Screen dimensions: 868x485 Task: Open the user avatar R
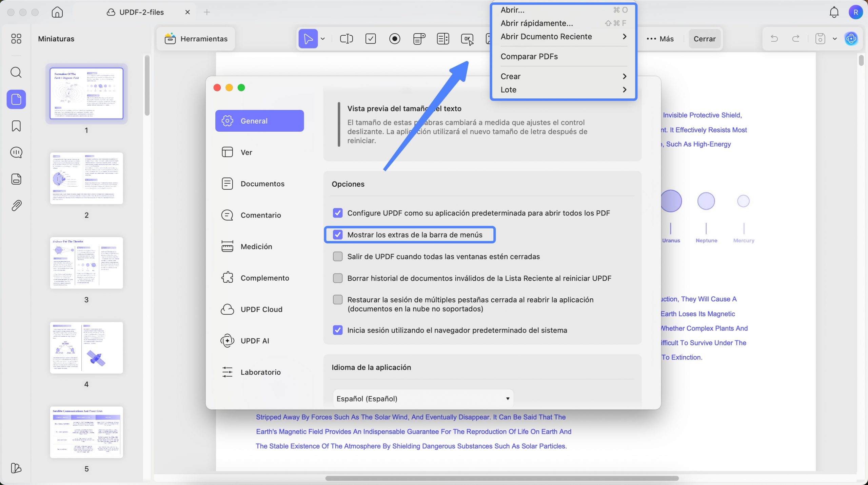(x=856, y=12)
